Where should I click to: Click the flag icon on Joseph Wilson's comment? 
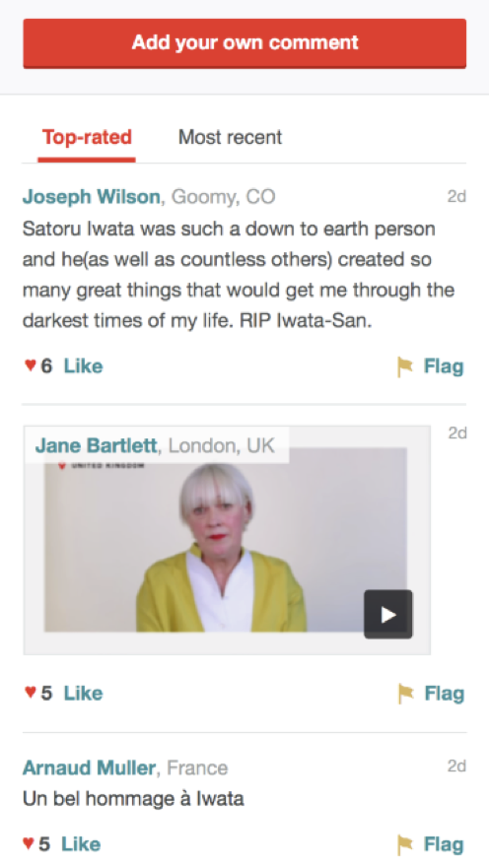[405, 367]
